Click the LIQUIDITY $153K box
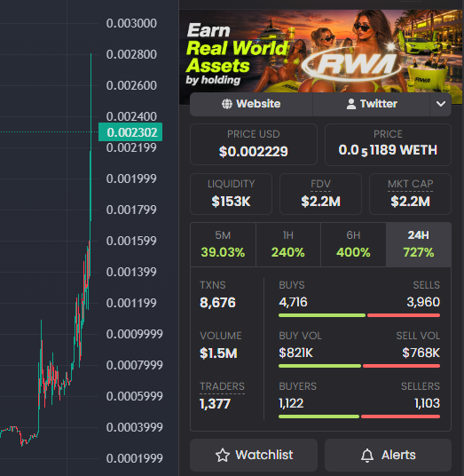464x476 pixels. coord(231,194)
